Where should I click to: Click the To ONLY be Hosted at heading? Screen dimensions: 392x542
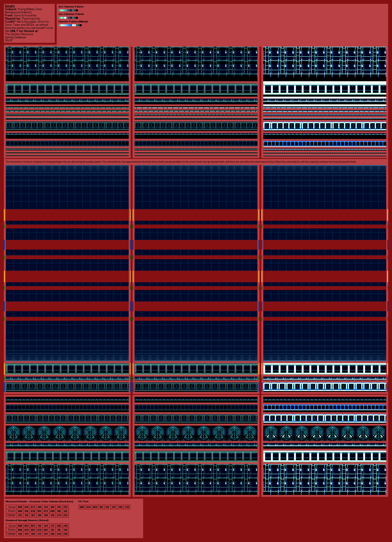[22, 31]
